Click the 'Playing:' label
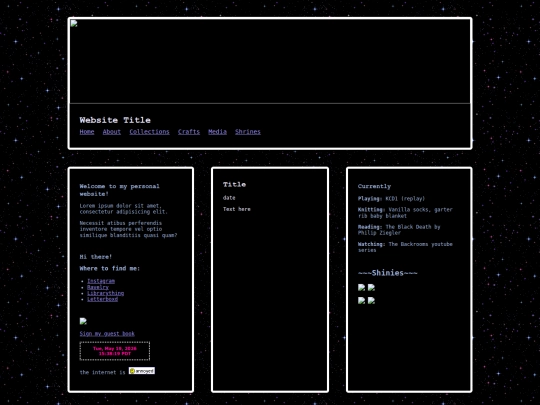Screen dimensions: 540x405 coord(370,199)
